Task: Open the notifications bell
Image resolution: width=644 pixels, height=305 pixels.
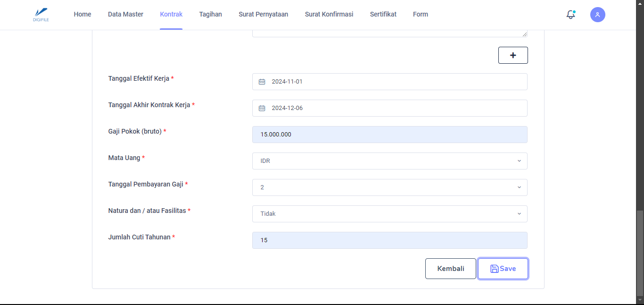Action: pos(570,15)
